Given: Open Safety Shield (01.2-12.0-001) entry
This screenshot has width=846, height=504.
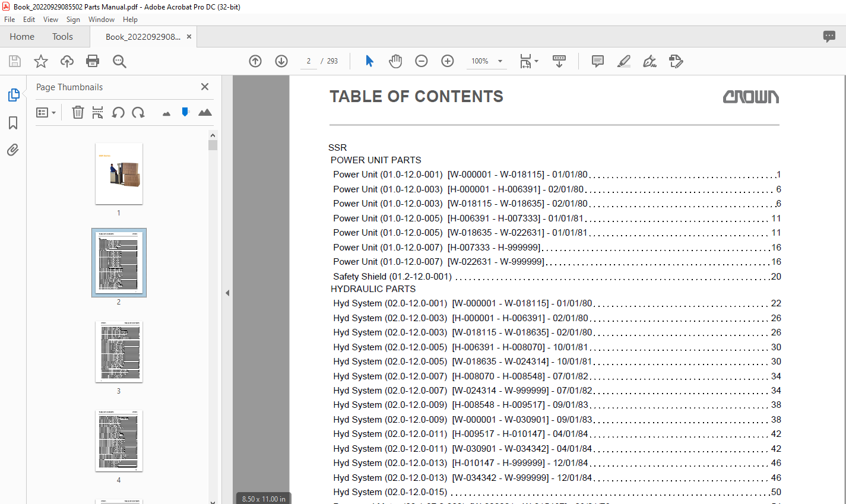Looking at the screenshot, I should (x=557, y=277).
